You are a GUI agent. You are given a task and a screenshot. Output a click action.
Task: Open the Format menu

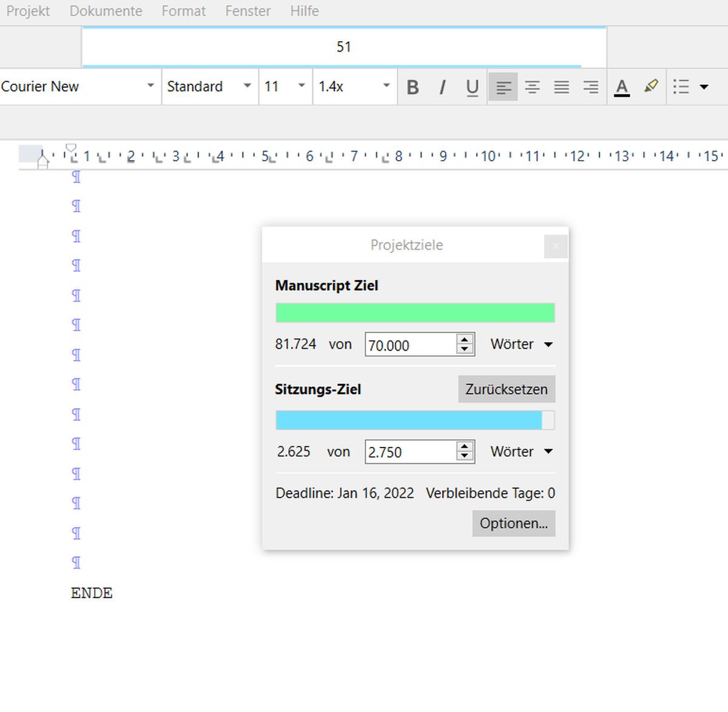[x=183, y=11]
